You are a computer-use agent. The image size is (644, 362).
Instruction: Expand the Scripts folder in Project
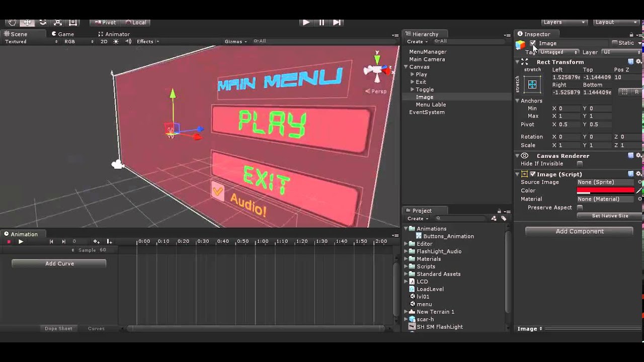pos(406,266)
